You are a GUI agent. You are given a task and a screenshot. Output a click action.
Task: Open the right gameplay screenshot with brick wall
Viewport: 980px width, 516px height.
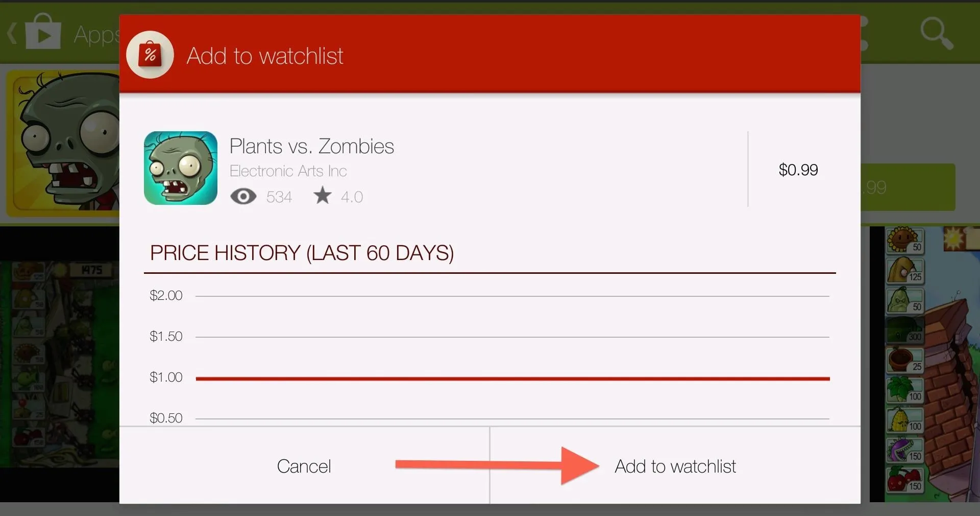[925, 364]
